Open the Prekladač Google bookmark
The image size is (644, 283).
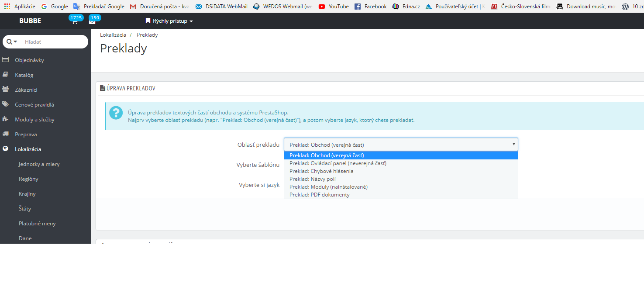99,7
